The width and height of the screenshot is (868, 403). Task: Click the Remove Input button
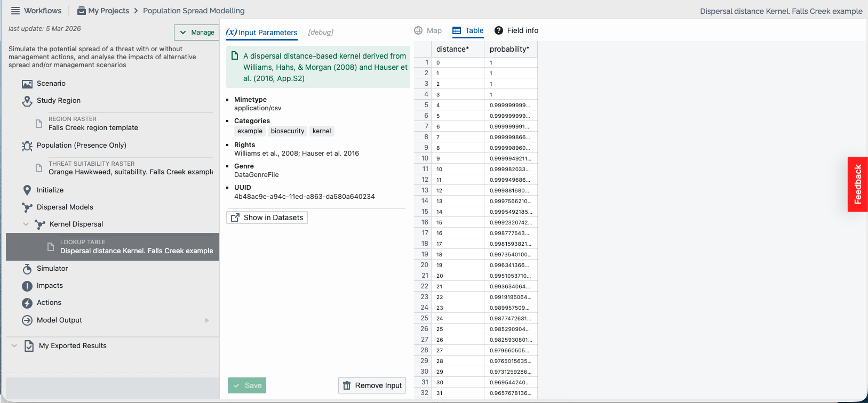[372, 385]
